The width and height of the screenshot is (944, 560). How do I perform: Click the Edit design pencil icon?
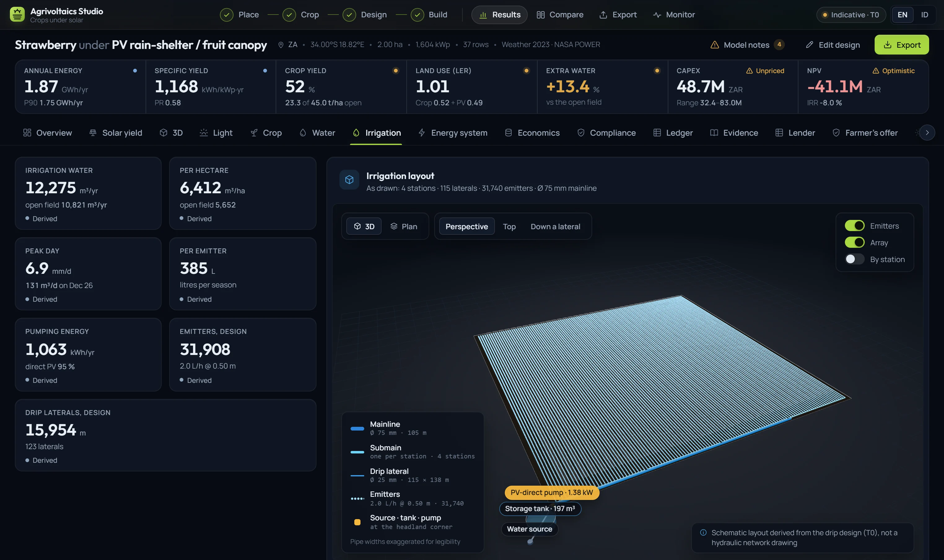809,45
